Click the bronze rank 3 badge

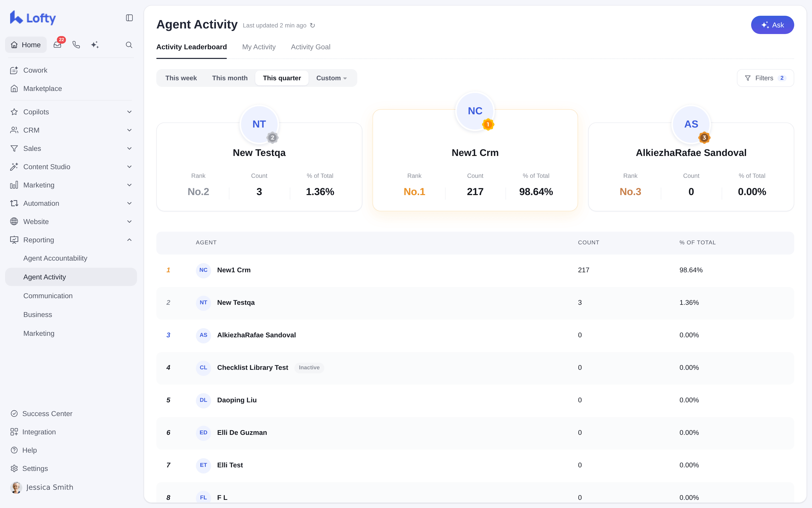coord(704,137)
